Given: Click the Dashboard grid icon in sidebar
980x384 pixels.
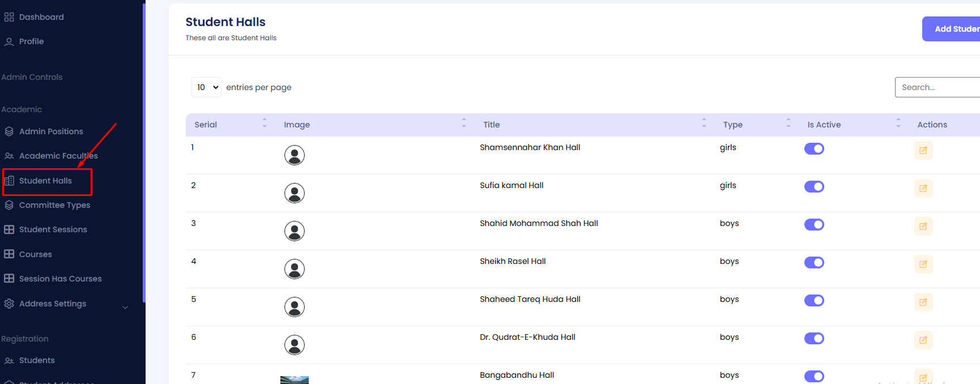Looking at the screenshot, I should (9, 17).
